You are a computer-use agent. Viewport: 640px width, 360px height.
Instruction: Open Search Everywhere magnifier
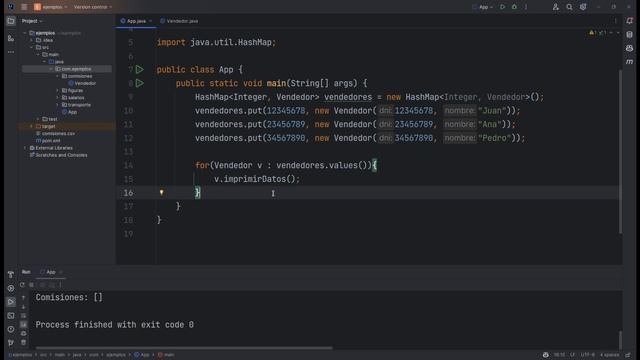pos(569,7)
